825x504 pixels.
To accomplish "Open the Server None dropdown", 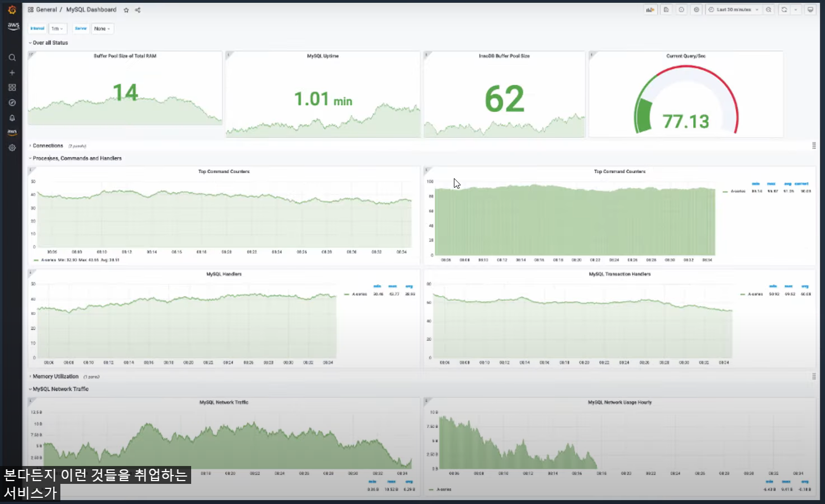I will (102, 28).
